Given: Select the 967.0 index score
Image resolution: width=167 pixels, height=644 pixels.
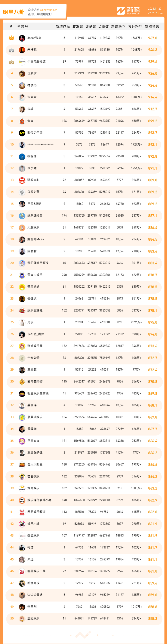Looking at the screenshot, I should tap(152, 38).
